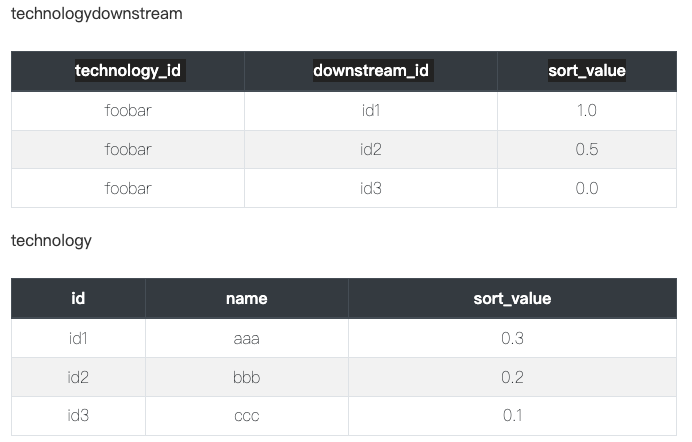Screen dimensions: 692x442
Task: Click id2 cell in downstream_id column
Action: (371, 150)
